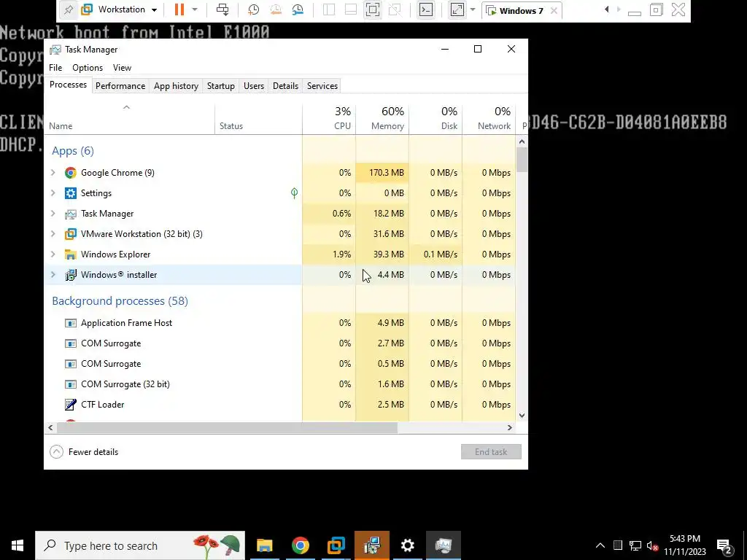The width and height of the screenshot is (747, 560).
Task: Click the Apps (6) group heading
Action: 73,151
